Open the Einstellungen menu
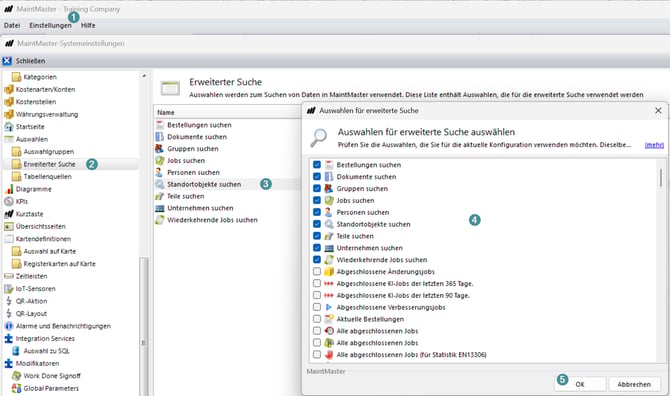The width and height of the screenshot is (670, 396). pyautogui.click(x=50, y=25)
